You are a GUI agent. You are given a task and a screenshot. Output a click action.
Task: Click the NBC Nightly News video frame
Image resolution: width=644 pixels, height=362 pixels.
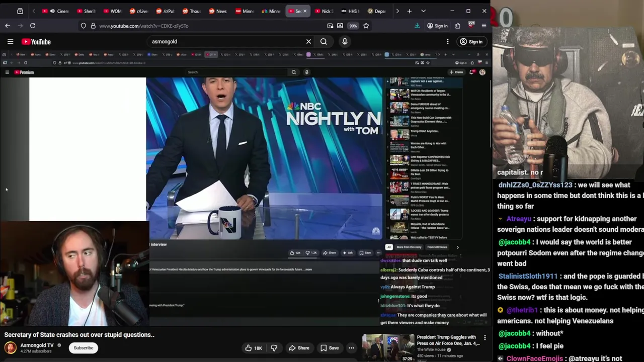point(264,158)
